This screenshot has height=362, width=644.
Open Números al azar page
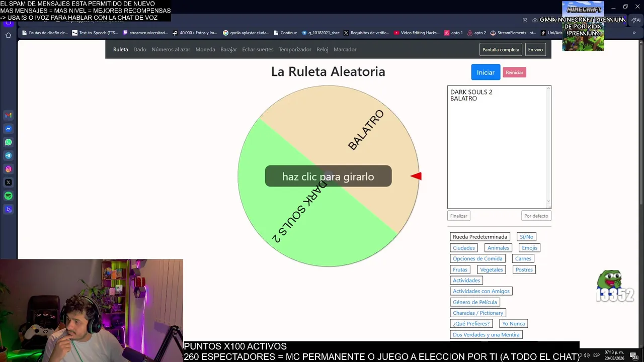(x=171, y=49)
